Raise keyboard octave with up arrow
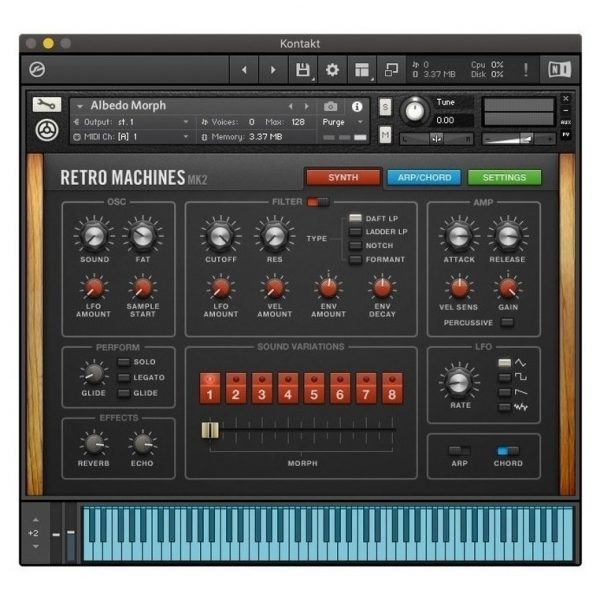Viewport: 600px width, 600px height. (36, 520)
